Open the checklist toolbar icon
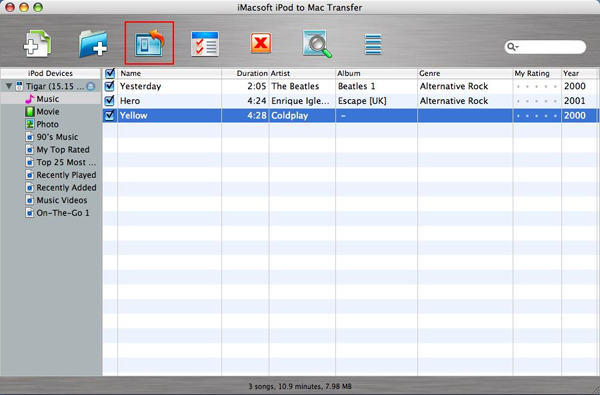Viewport: 600px width, 395px height. coord(205,44)
